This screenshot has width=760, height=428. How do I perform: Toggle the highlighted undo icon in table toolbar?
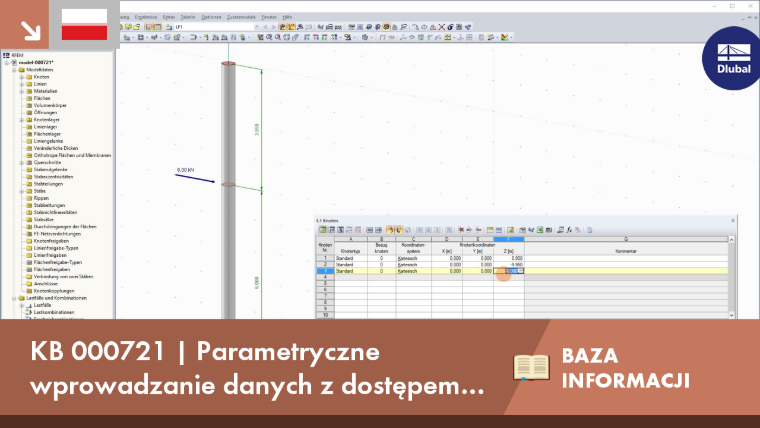pos(390,230)
